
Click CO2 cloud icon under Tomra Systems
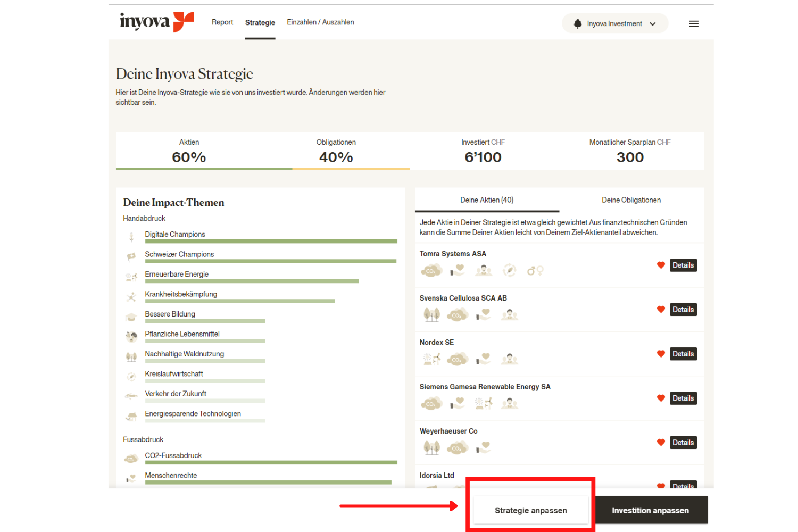pyautogui.click(x=431, y=271)
